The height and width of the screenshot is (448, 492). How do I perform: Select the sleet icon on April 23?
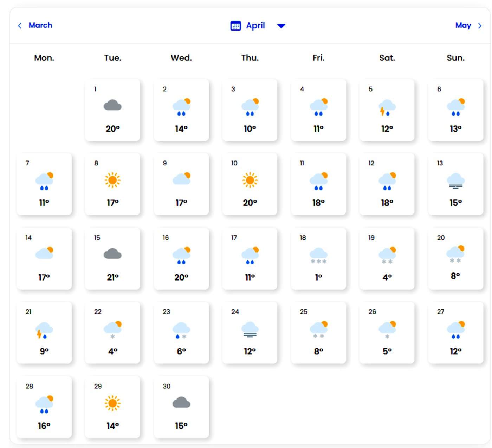181,330
